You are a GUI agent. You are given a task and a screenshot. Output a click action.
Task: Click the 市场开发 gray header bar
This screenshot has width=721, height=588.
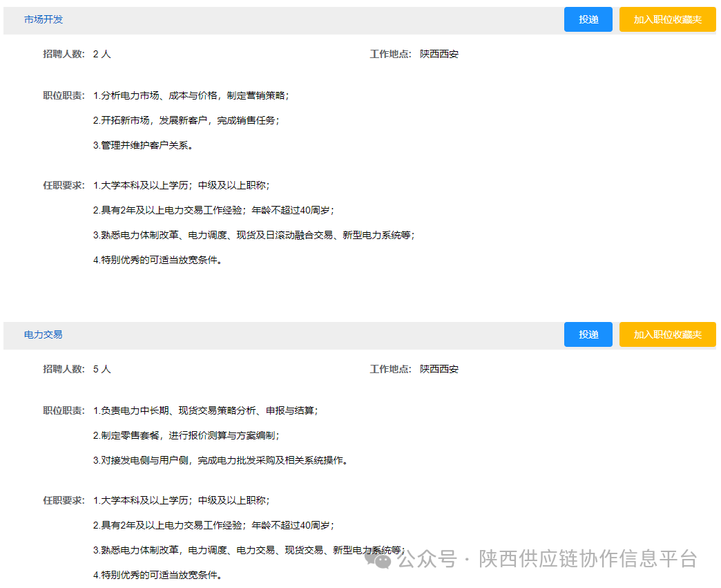pos(311,20)
